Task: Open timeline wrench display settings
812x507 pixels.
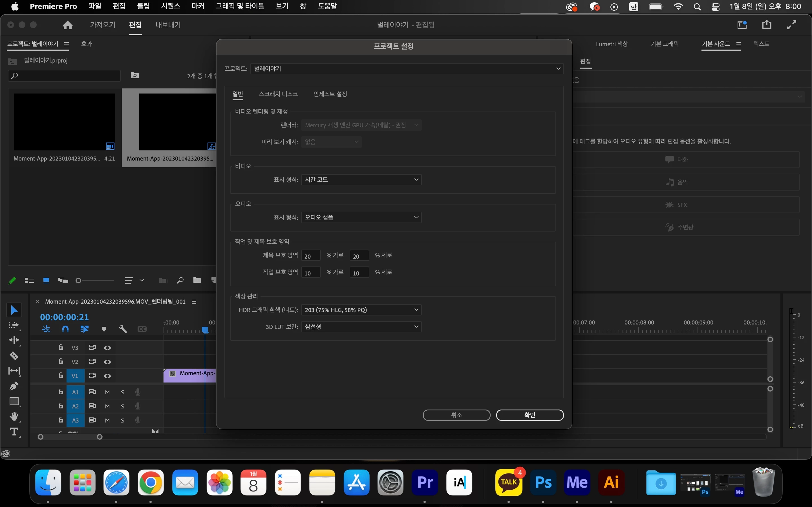Action: [123, 329]
